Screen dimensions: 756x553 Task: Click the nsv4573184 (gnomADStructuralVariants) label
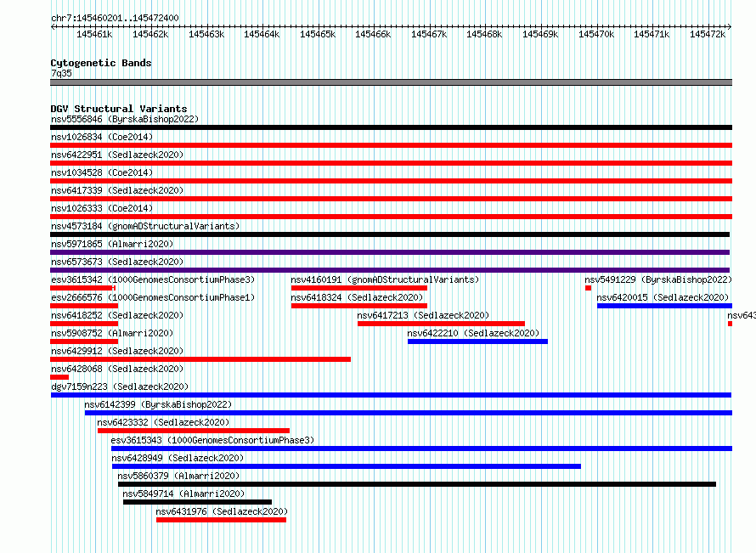145,226
